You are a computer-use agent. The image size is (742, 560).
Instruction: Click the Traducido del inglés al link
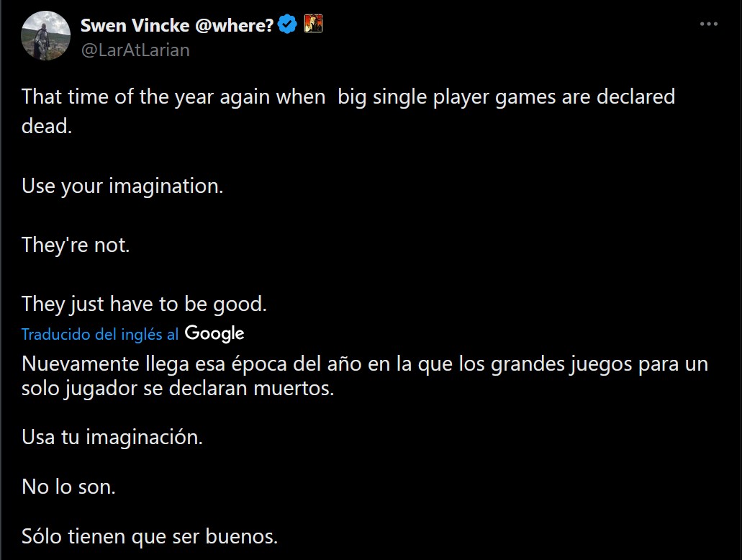click(x=100, y=334)
